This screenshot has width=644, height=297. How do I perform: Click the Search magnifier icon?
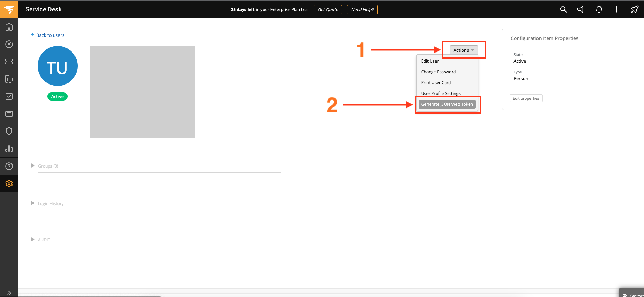[563, 9]
